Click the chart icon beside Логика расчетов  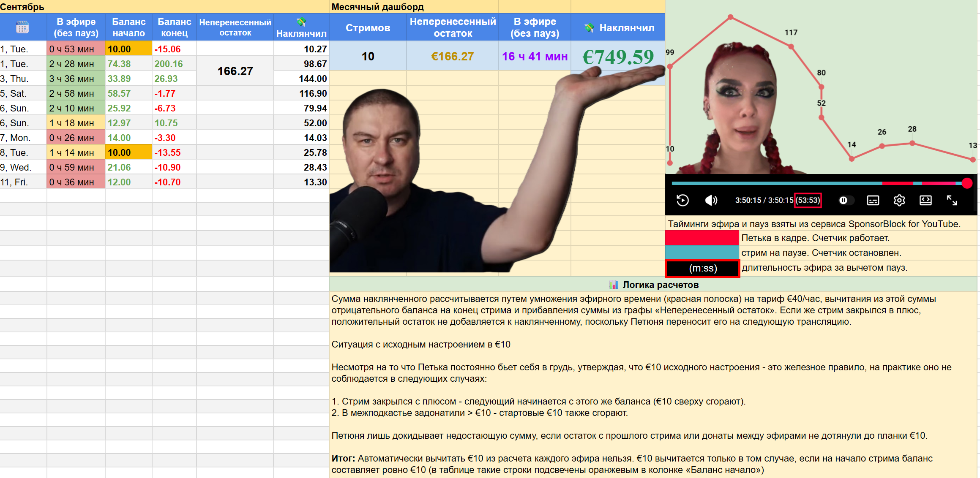coord(613,285)
